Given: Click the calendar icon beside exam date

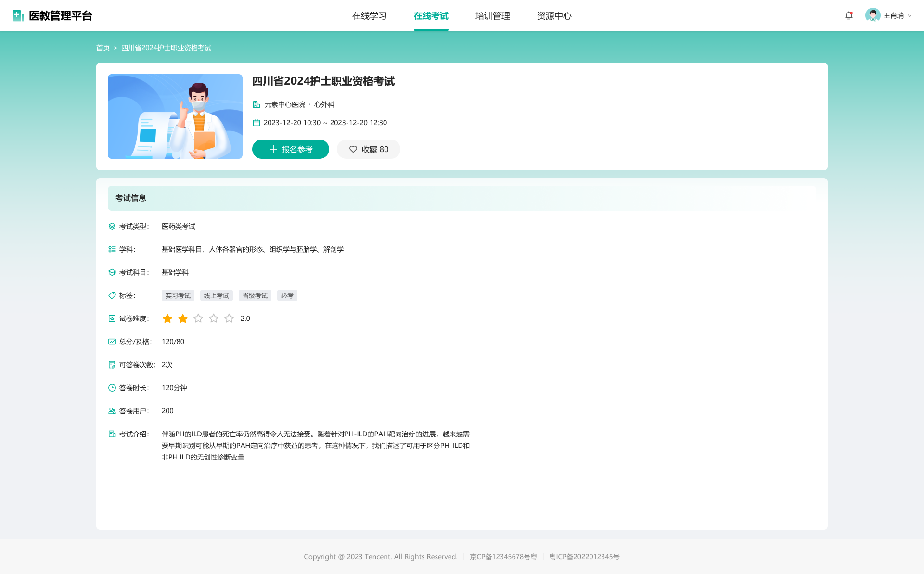Looking at the screenshot, I should [x=257, y=123].
